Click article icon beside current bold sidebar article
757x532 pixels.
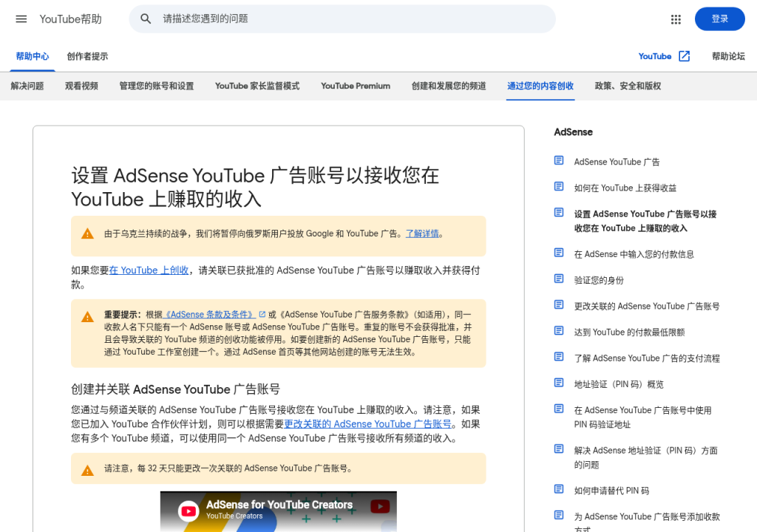[559, 212]
